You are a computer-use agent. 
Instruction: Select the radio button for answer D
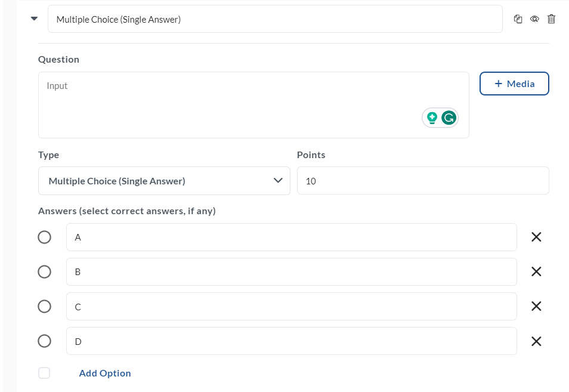tap(44, 341)
